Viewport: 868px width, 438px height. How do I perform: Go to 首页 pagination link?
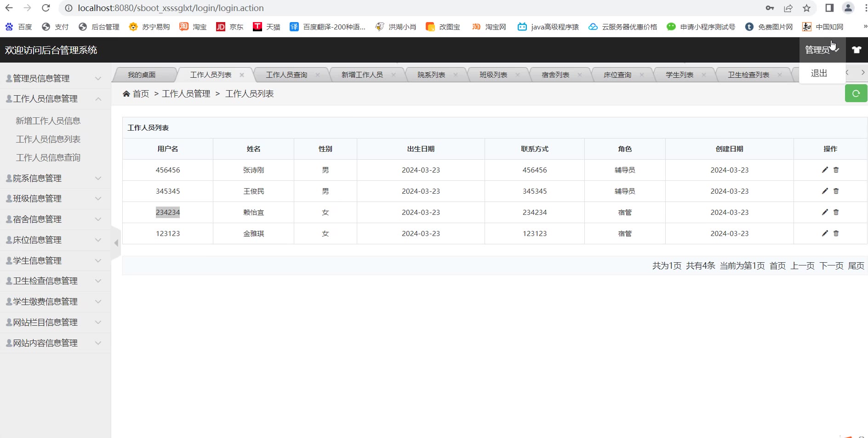point(777,266)
